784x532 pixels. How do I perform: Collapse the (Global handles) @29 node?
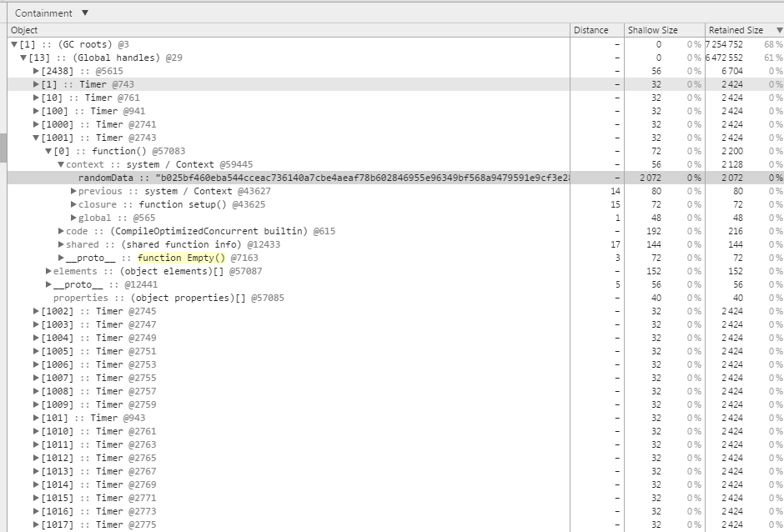pyautogui.click(x=23, y=58)
